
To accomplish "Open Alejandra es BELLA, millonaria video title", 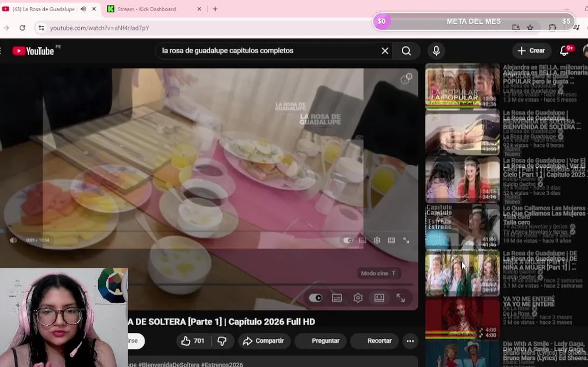I will (x=545, y=74).
